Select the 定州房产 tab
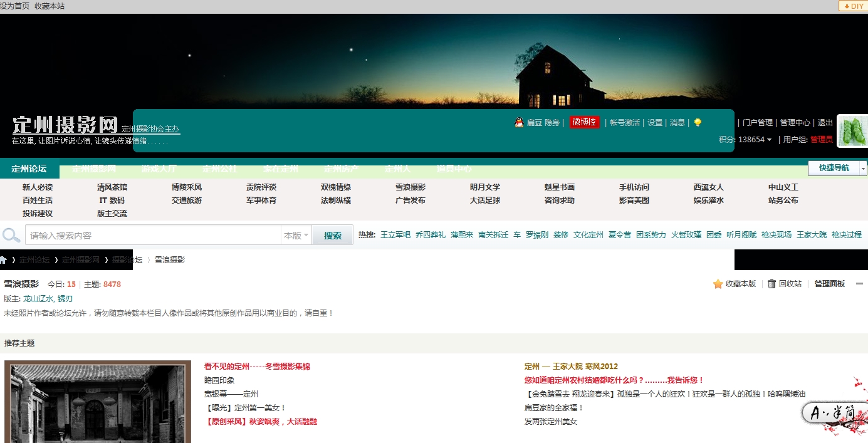This screenshot has width=868, height=443. click(x=342, y=169)
